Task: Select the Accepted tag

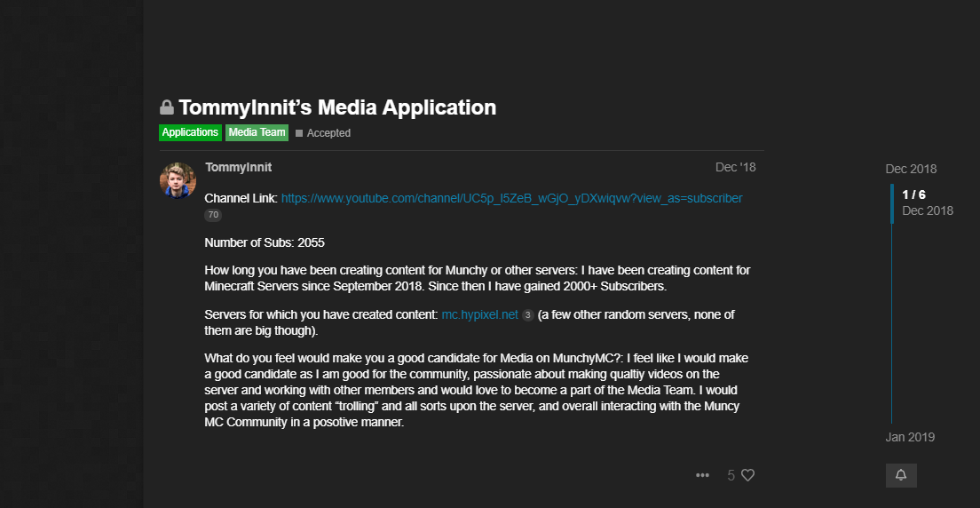Action: 323,133
